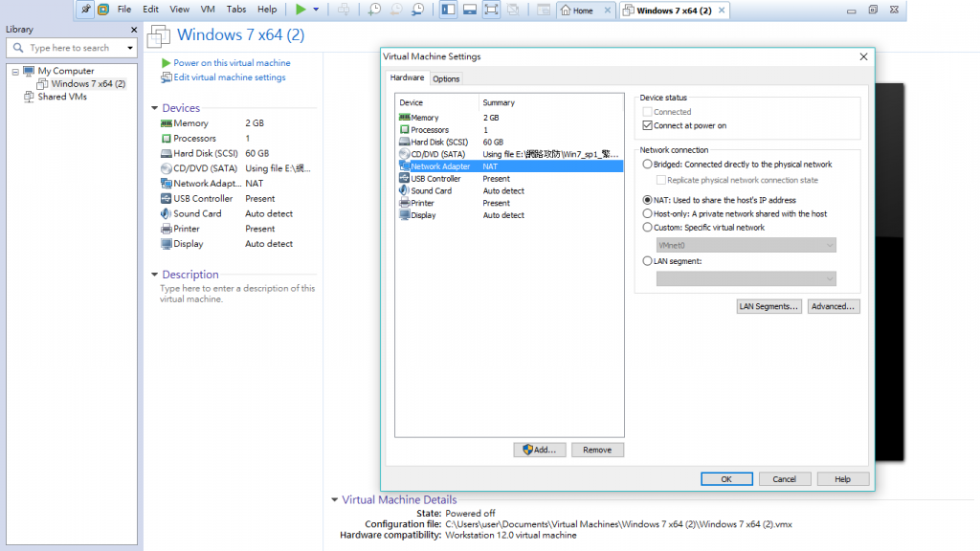
Task: Open the VM menu
Action: [x=208, y=10]
